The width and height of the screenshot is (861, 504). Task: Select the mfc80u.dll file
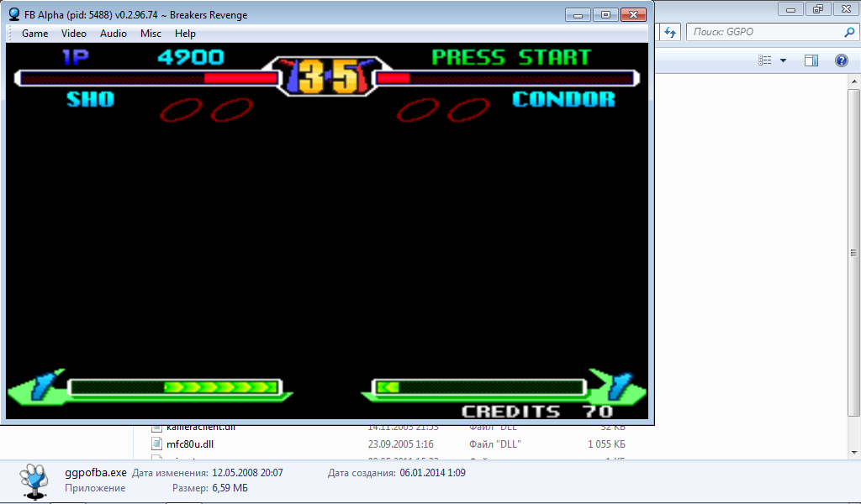189,444
